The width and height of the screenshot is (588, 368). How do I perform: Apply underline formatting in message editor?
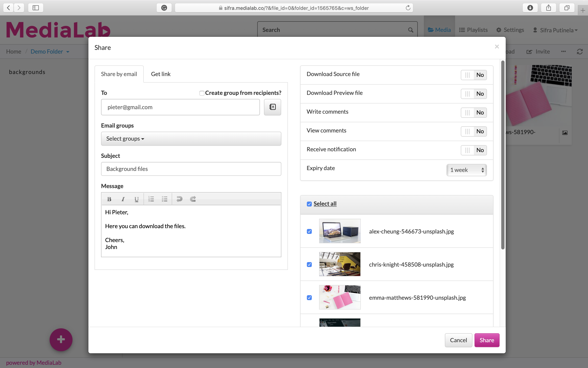(137, 199)
